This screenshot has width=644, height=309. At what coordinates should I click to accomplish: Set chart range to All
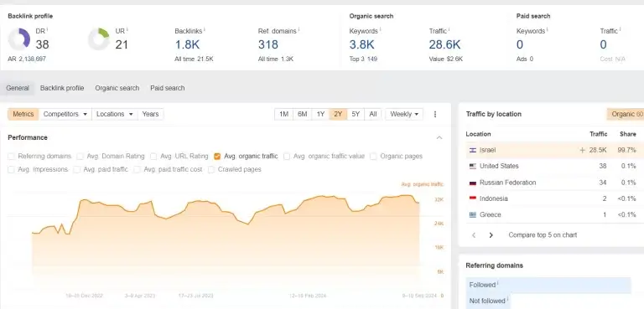coord(373,114)
